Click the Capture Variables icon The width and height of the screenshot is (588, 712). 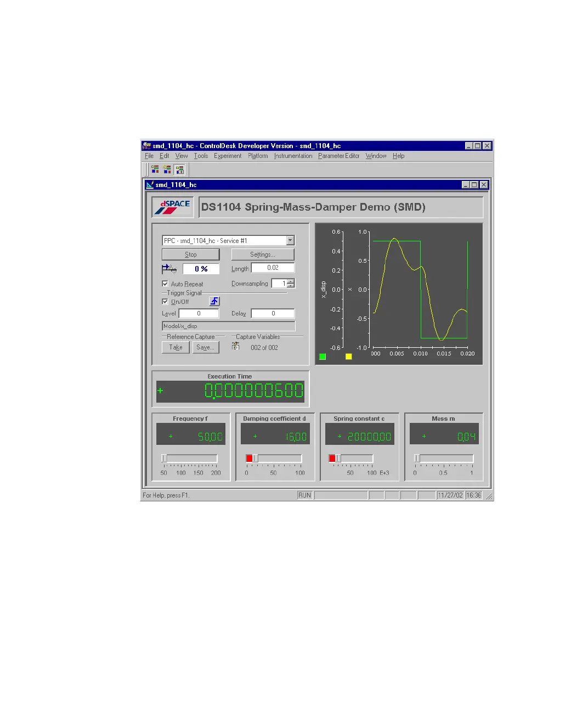point(236,346)
